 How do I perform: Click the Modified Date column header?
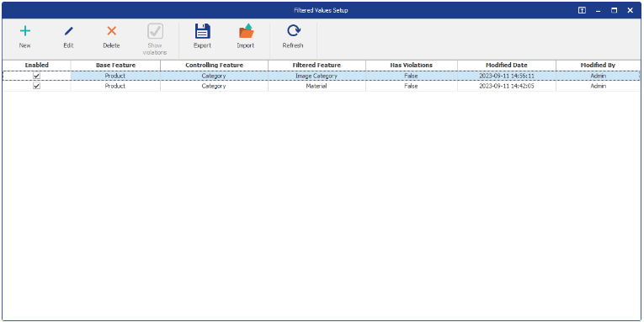507,66
